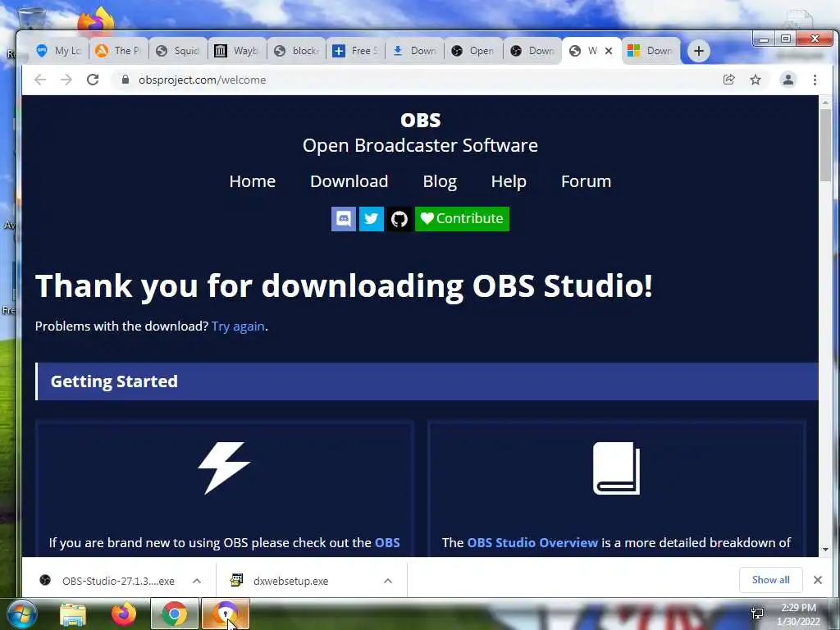Click the OBS Studio Overview link
840x630 pixels.
(532, 543)
